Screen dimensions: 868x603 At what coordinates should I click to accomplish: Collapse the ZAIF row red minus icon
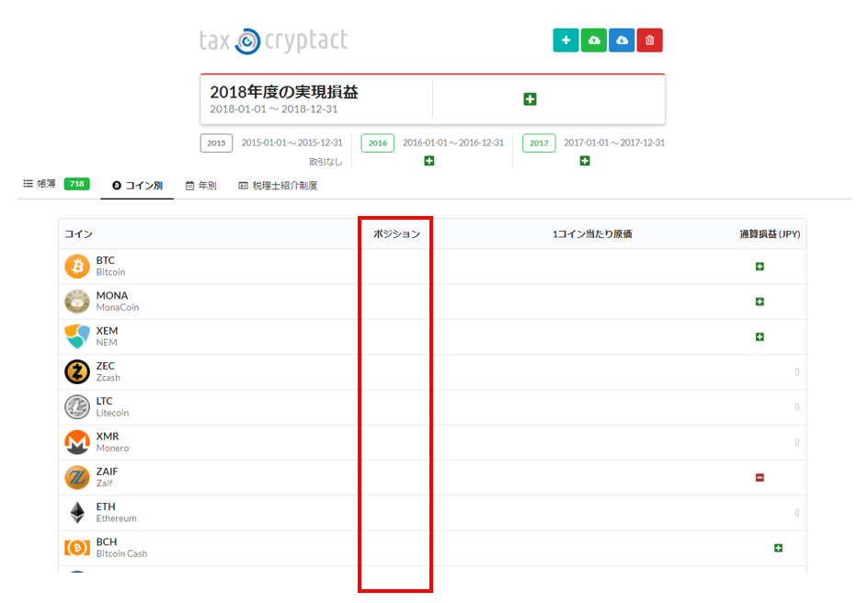759,477
